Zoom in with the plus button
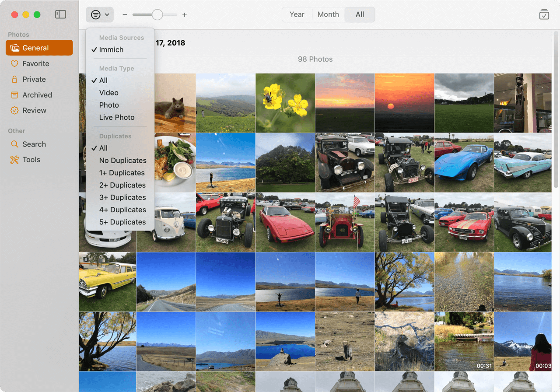Viewport: 560px width, 392px height. [184, 14]
